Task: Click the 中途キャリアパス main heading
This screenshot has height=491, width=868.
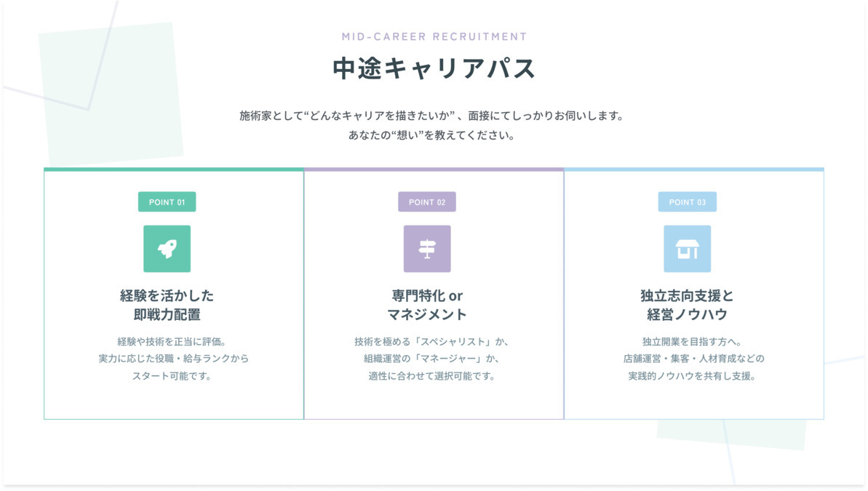Action: point(434,68)
